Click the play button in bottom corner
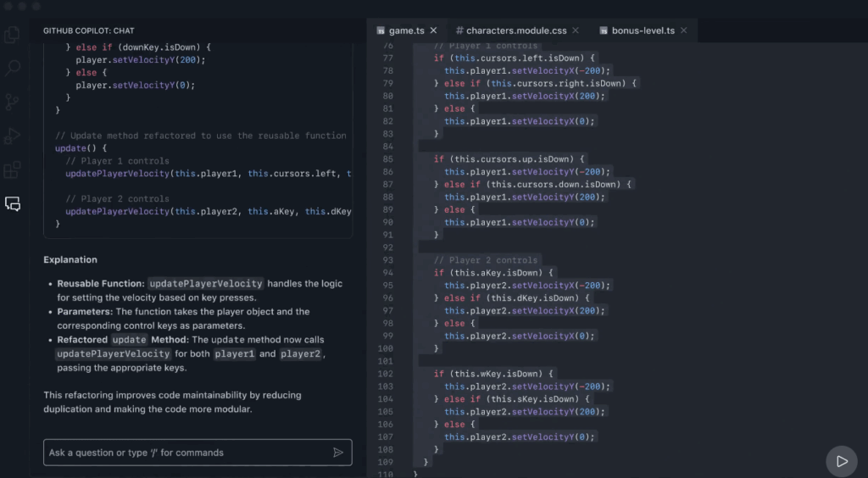The width and height of the screenshot is (868, 478). tap(842, 461)
